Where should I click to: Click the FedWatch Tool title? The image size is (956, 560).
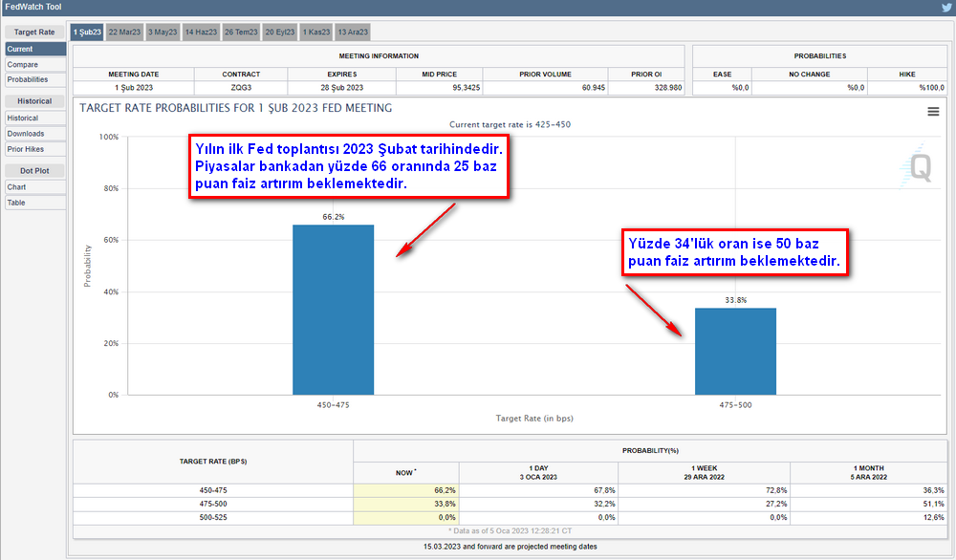(x=33, y=8)
